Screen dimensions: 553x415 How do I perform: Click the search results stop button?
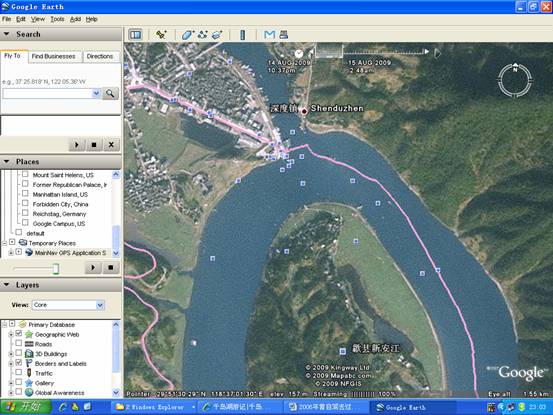(94, 145)
